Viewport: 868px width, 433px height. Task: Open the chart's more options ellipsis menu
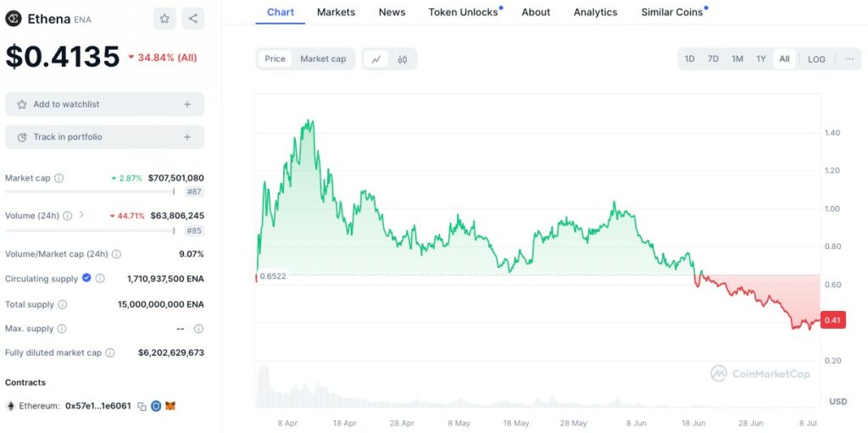tap(849, 59)
